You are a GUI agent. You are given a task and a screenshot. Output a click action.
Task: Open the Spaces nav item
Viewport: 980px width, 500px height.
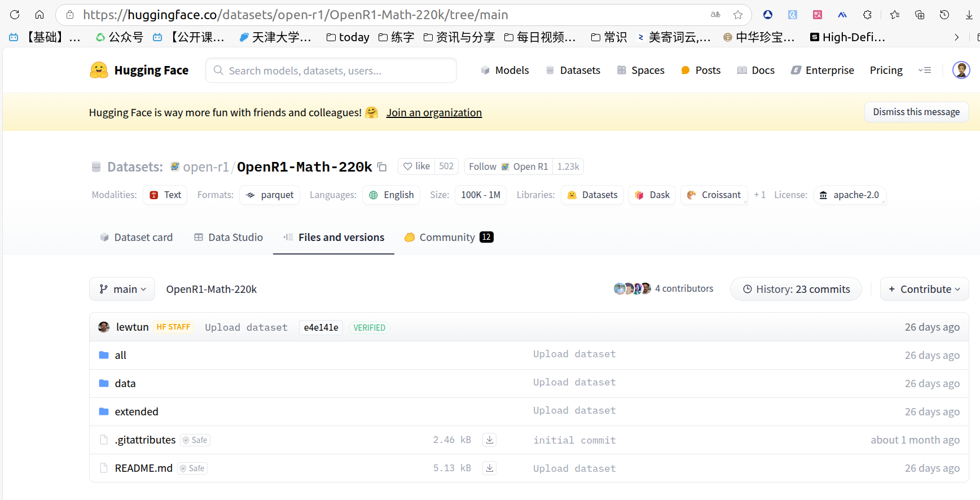641,70
